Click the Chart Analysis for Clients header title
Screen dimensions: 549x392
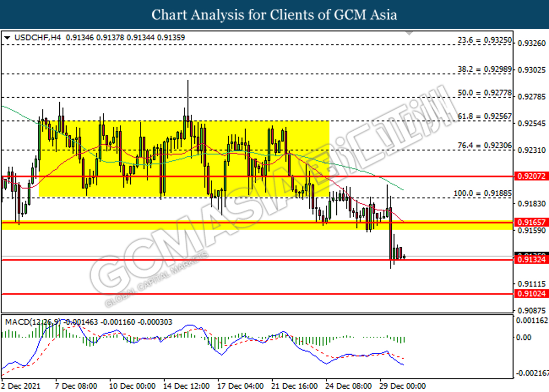274,15
